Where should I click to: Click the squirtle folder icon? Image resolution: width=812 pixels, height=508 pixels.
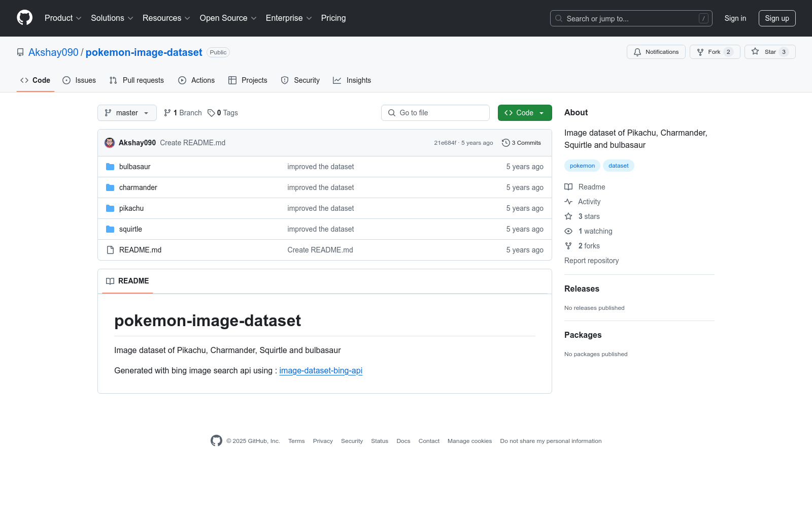(x=110, y=229)
